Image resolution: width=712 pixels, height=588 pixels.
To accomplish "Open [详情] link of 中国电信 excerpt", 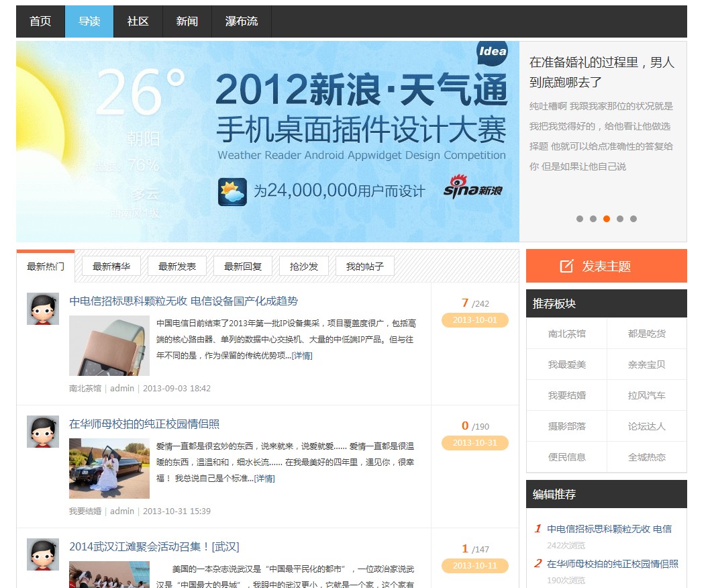I will (x=302, y=356).
